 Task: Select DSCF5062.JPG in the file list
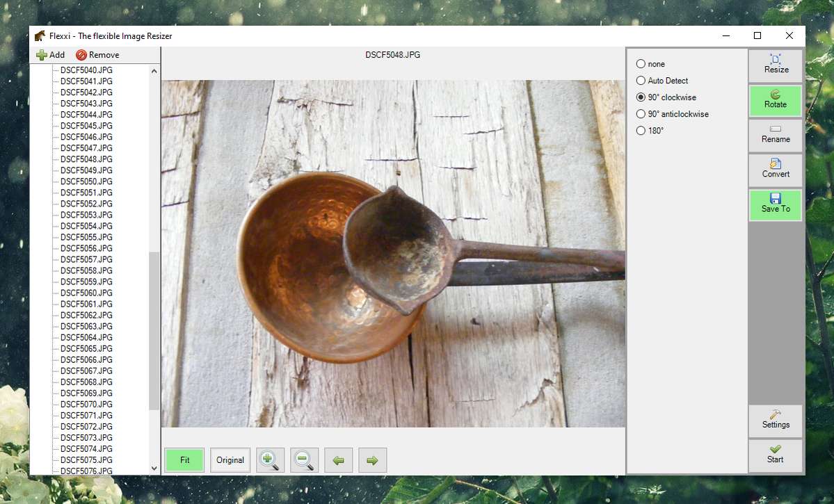pyautogui.click(x=86, y=316)
